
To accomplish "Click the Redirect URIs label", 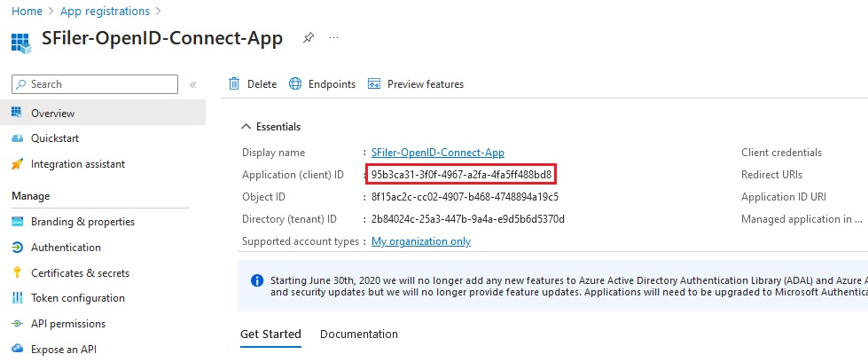I will (771, 175).
